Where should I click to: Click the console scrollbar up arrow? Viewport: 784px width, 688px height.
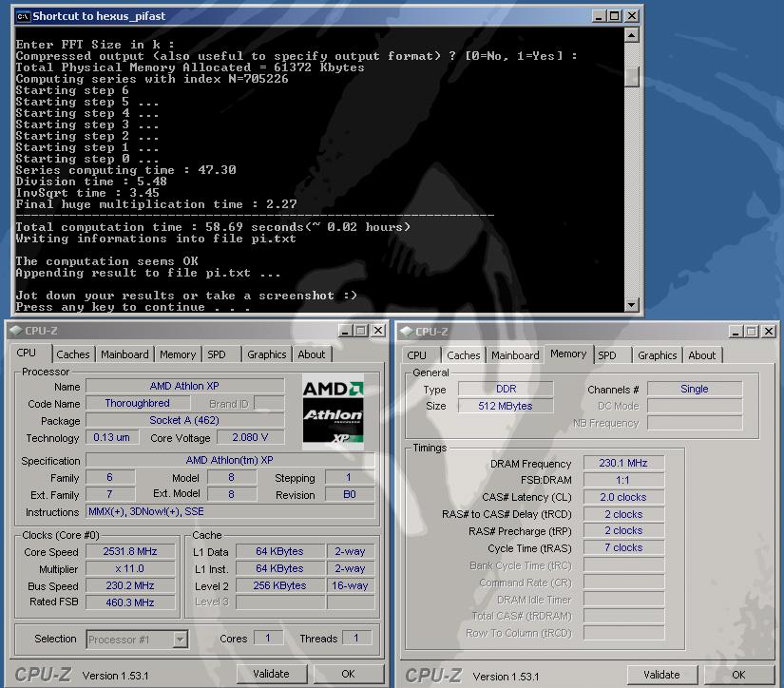632,35
